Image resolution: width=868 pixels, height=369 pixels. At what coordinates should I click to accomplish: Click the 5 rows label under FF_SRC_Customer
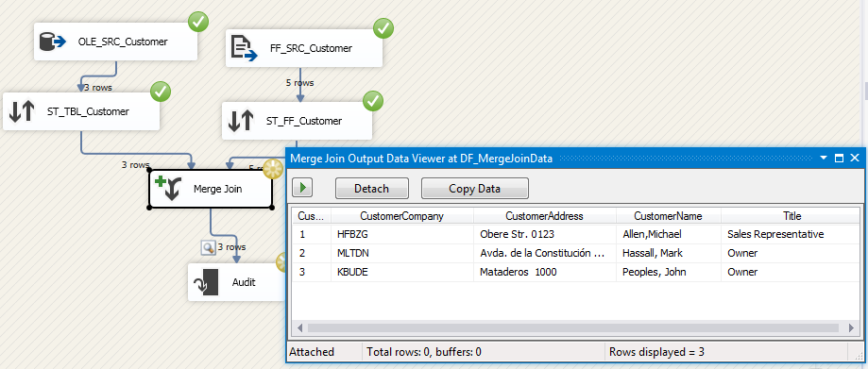pos(299,83)
